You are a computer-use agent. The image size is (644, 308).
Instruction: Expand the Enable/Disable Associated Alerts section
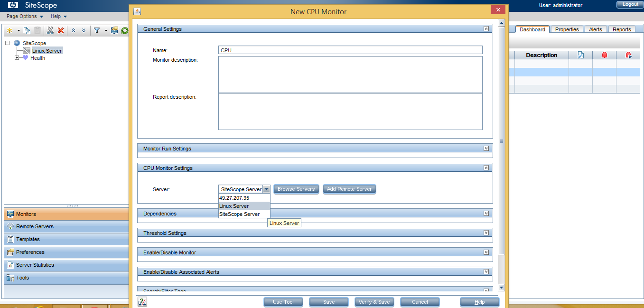point(486,272)
